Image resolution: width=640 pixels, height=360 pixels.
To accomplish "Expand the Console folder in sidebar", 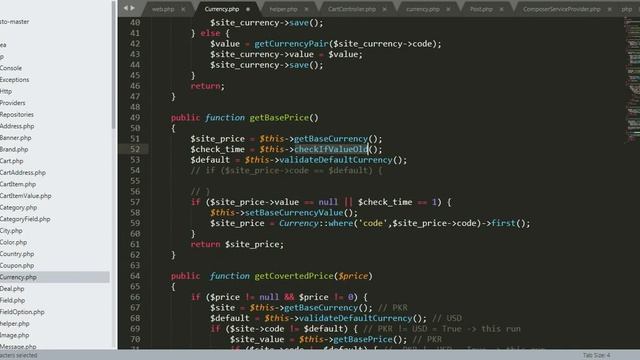I will (11, 68).
